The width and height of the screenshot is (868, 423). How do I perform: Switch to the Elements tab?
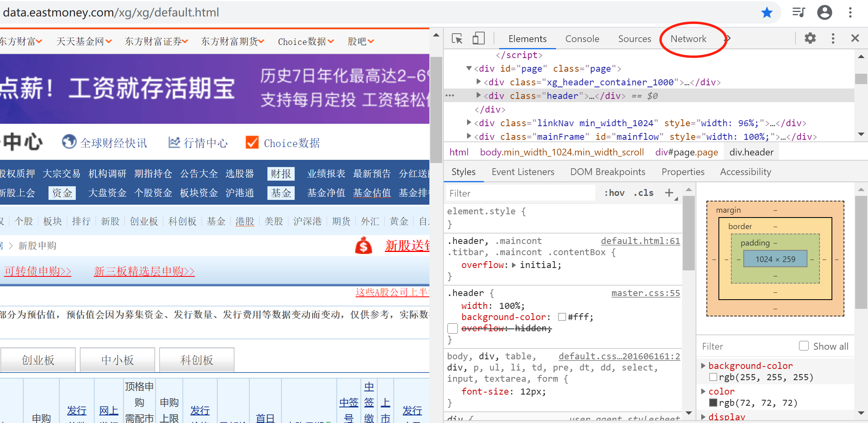(527, 39)
